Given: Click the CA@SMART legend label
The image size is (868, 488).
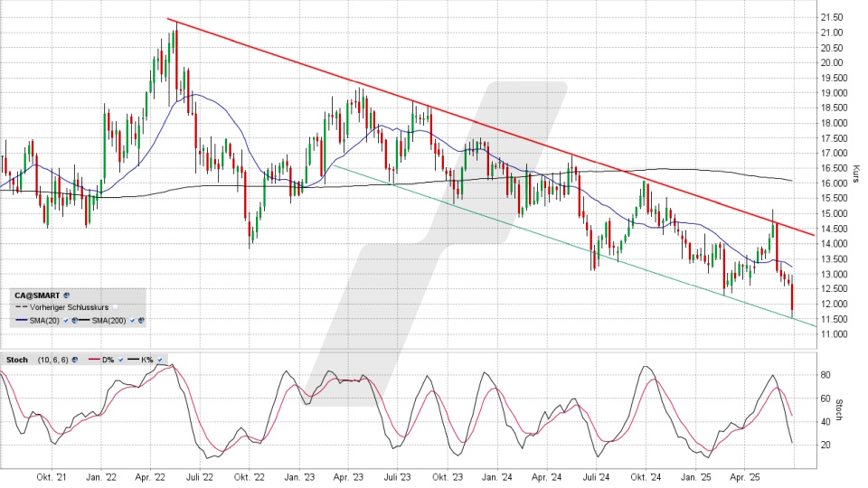Looking at the screenshot, I should 37,296.
